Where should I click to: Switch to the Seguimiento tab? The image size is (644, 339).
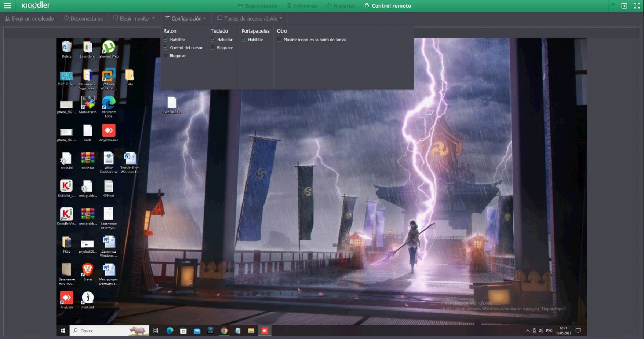(257, 5)
